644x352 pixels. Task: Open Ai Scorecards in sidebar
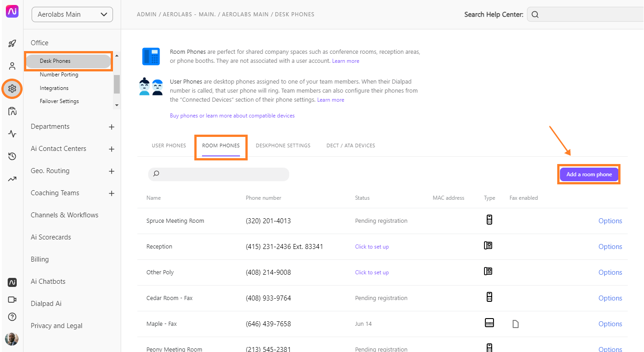pos(51,237)
